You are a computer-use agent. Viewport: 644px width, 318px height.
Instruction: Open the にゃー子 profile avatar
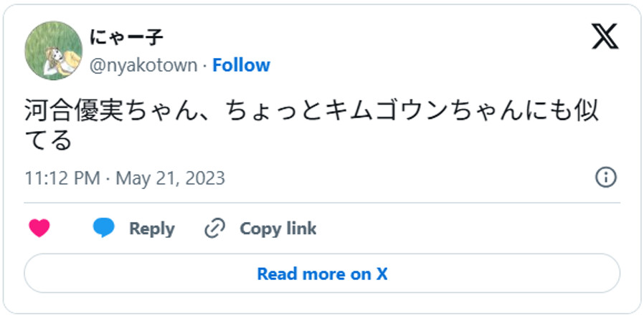(x=53, y=50)
